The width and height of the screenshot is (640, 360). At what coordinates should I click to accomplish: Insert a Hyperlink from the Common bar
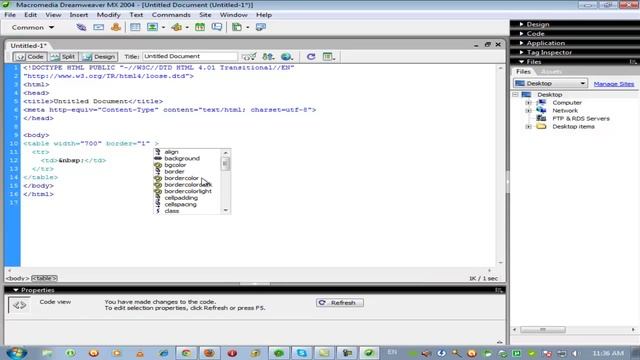81,27
